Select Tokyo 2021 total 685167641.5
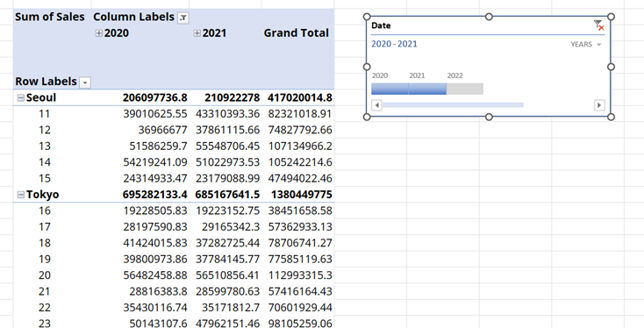Image resolution: width=644 pixels, height=328 pixels. pos(227,195)
